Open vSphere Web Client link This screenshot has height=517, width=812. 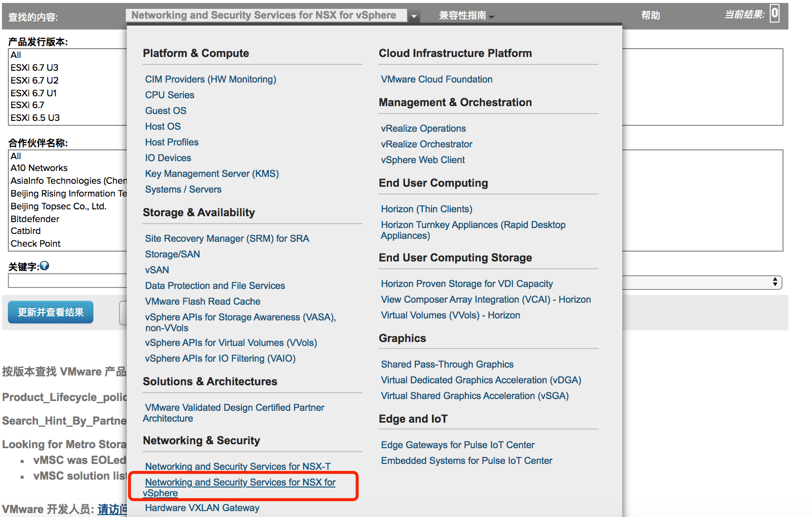click(x=423, y=160)
